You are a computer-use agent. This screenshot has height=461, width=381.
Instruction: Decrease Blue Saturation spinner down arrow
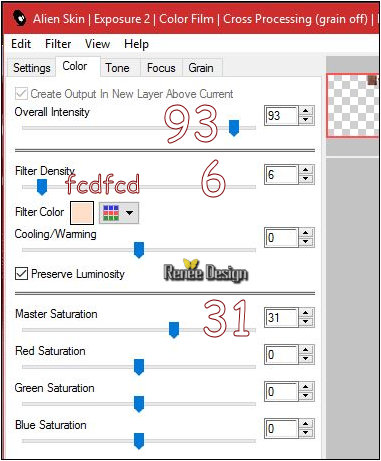(306, 433)
